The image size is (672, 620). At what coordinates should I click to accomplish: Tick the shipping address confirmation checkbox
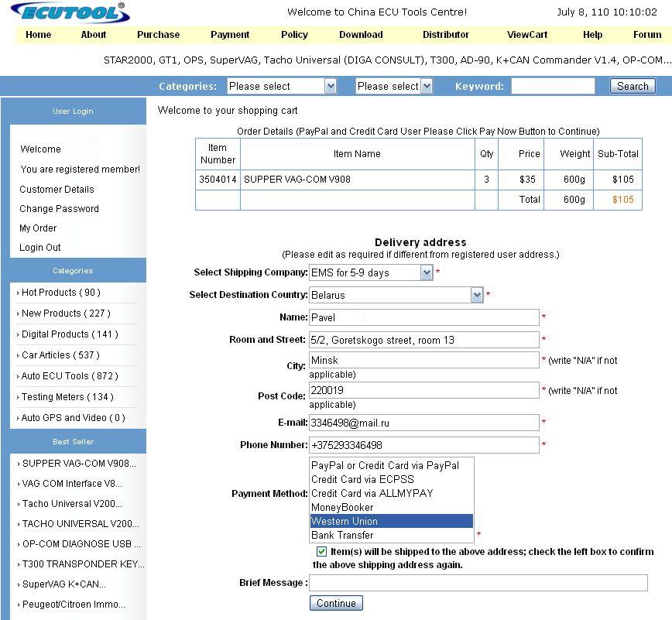[322, 552]
